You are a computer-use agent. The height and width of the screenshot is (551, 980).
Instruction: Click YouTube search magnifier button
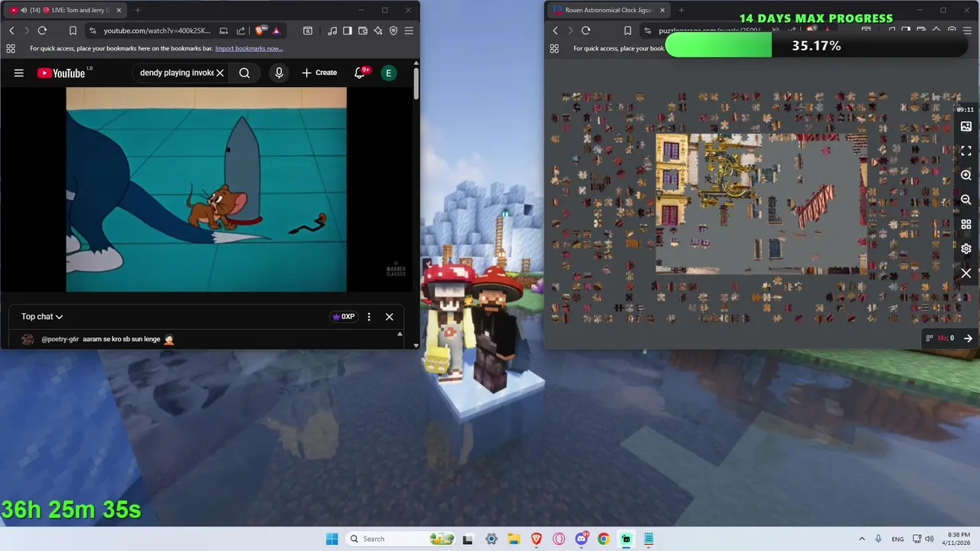pos(244,73)
